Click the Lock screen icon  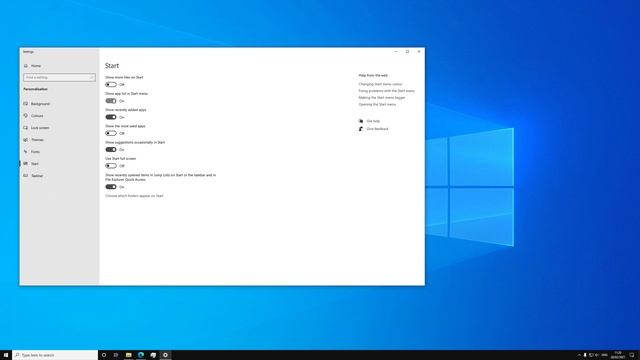[26, 128]
